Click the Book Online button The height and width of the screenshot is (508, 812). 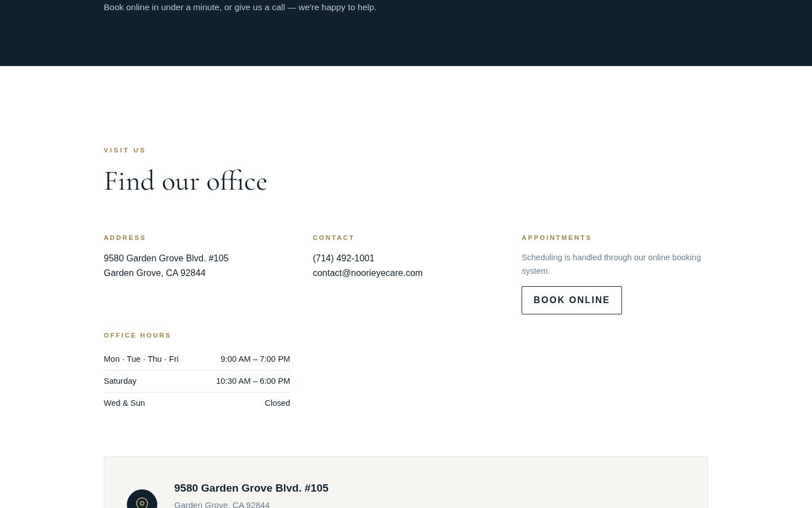coord(571,300)
